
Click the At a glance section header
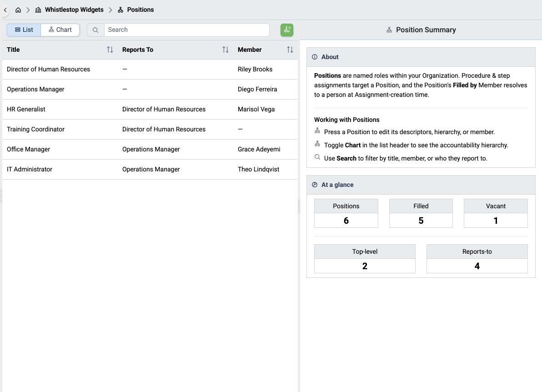(x=421, y=185)
